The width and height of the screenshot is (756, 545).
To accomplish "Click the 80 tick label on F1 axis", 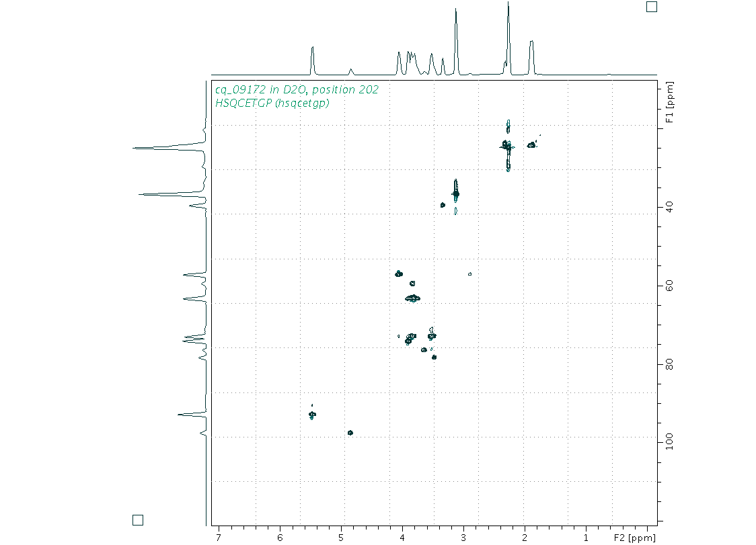I will tap(669, 365).
